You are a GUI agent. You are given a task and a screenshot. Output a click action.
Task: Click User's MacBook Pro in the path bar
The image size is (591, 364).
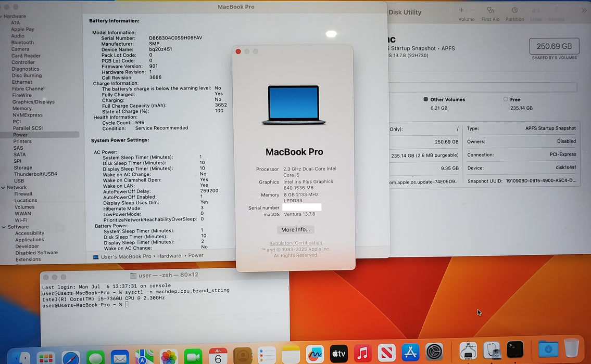coord(126,256)
